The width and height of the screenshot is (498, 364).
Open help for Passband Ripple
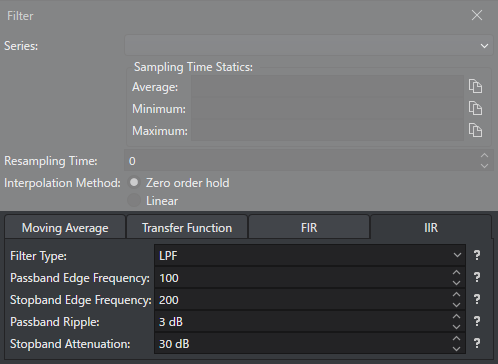pos(477,322)
